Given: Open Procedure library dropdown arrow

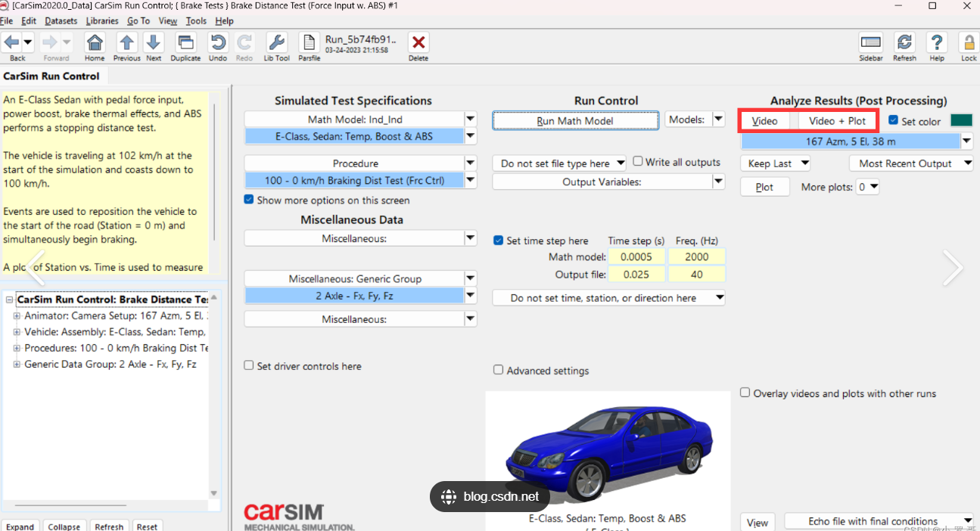Looking at the screenshot, I should [471, 163].
